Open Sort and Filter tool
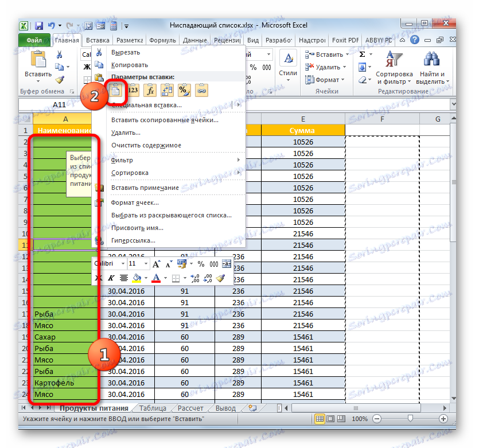 tap(394, 68)
